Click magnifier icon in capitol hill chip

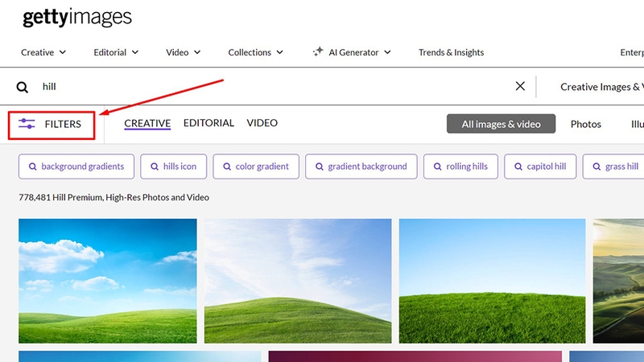pos(518,167)
